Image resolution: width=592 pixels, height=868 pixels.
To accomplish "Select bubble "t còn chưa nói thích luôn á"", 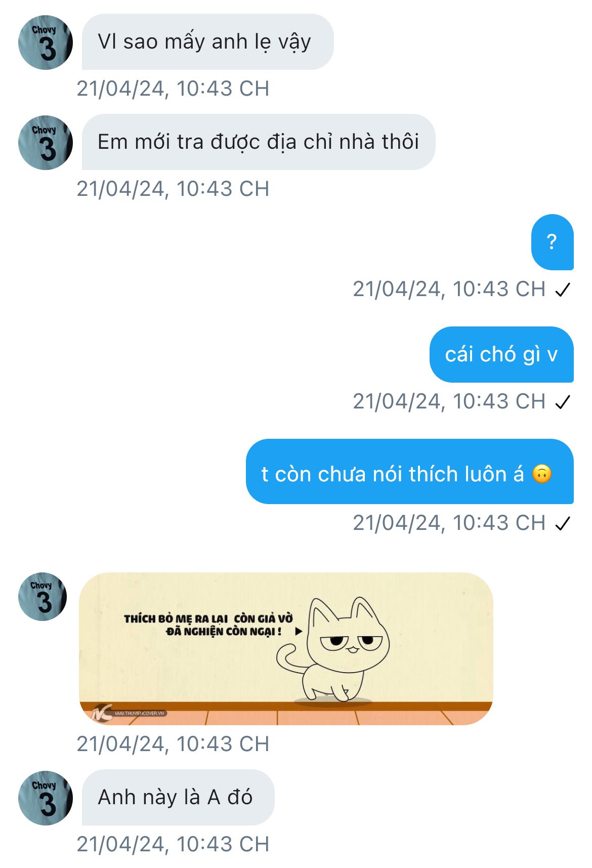I will (410, 471).
